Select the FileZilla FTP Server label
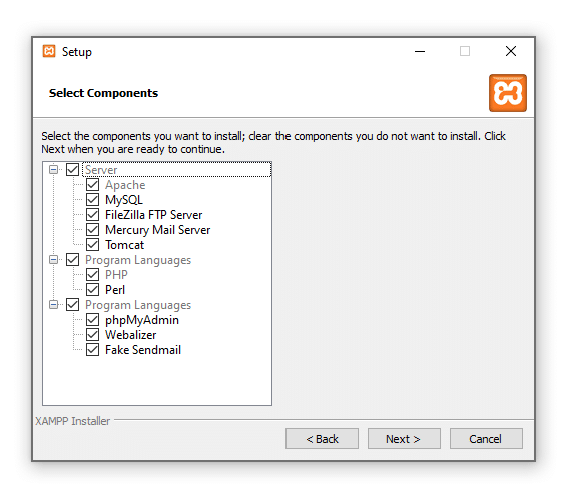The image size is (570, 496). coord(153,215)
